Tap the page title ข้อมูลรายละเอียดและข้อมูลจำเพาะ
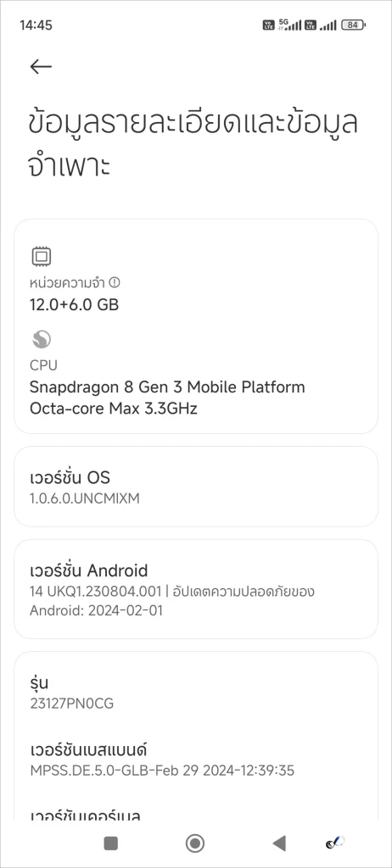 (193, 145)
